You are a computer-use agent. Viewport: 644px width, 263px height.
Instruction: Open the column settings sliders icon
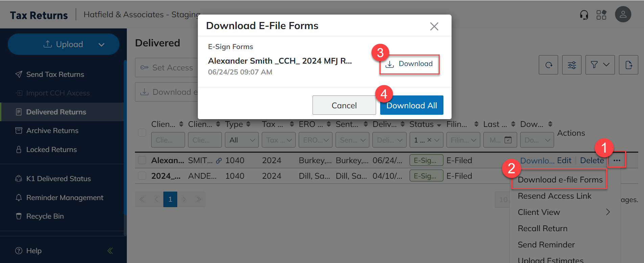(572, 65)
